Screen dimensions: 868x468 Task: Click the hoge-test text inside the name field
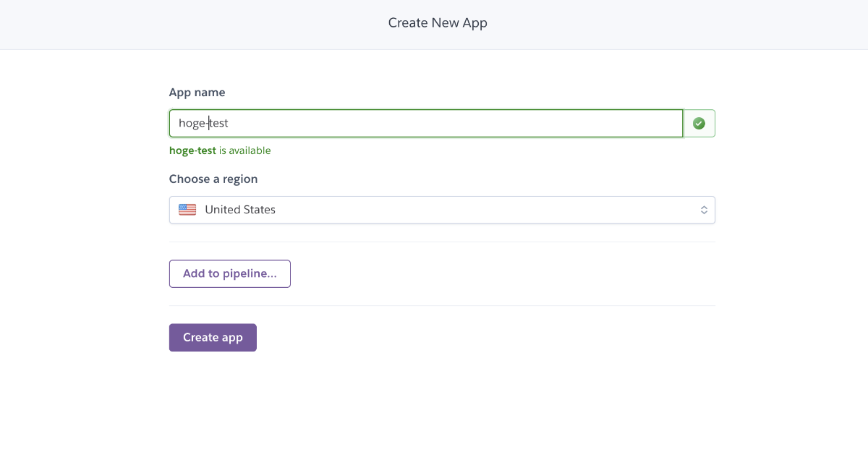click(x=203, y=124)
